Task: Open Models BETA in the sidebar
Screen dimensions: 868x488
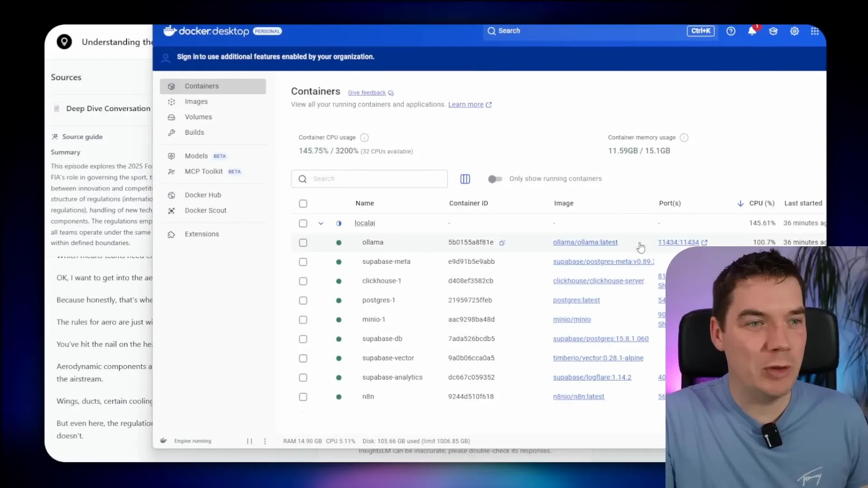Action: [213, 156]
